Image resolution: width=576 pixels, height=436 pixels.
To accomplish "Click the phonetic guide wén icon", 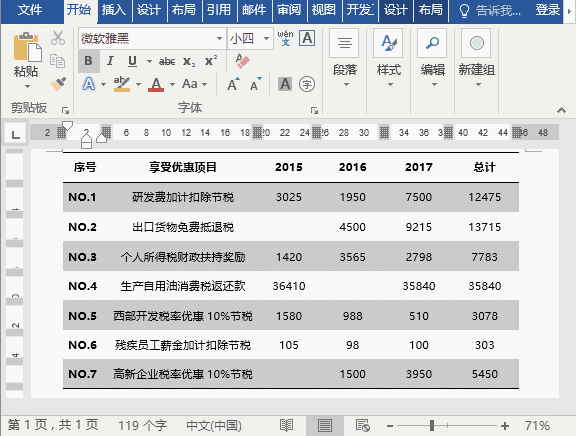I will tap(285, 38).
